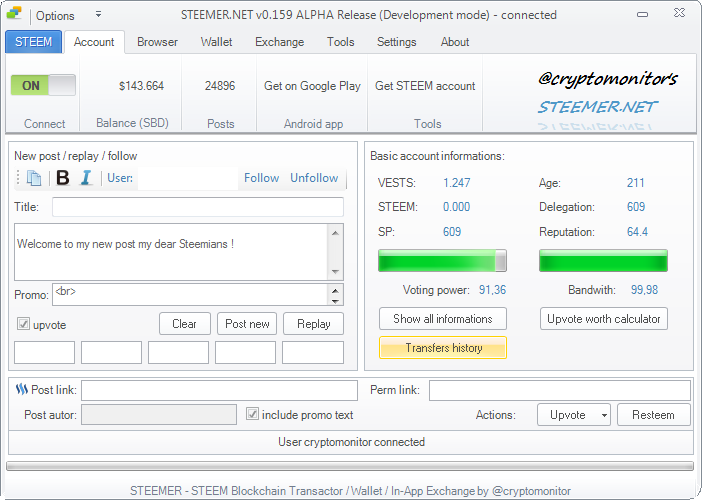Click the Follow link
This screenshot has width=702, height=500.
(261, 178)
